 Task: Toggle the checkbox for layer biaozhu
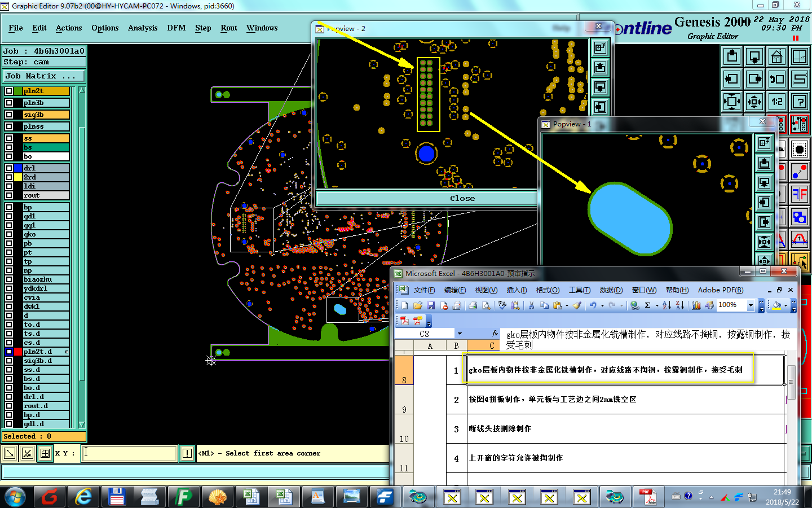click(x=9, y=279)
